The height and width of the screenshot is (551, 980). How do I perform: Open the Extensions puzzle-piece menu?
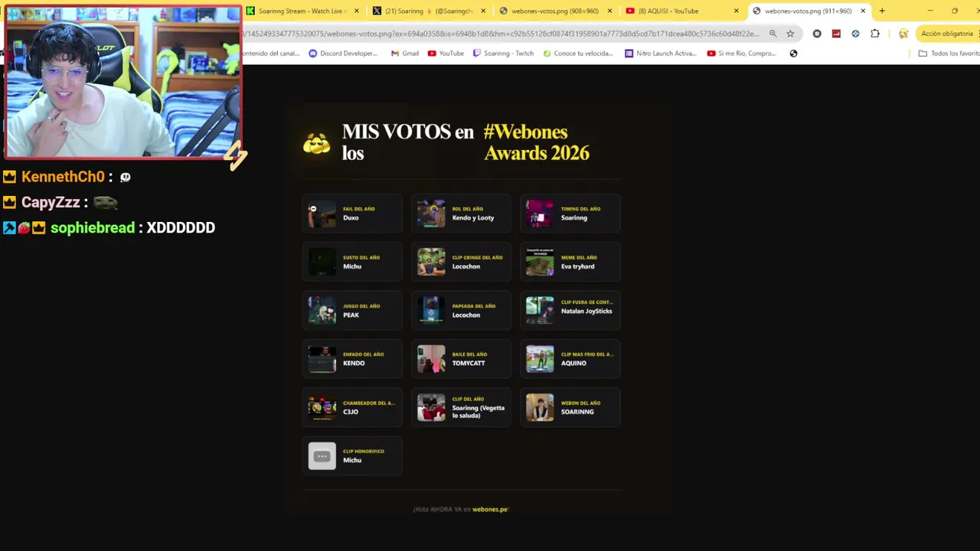click(x=875, y=34)
